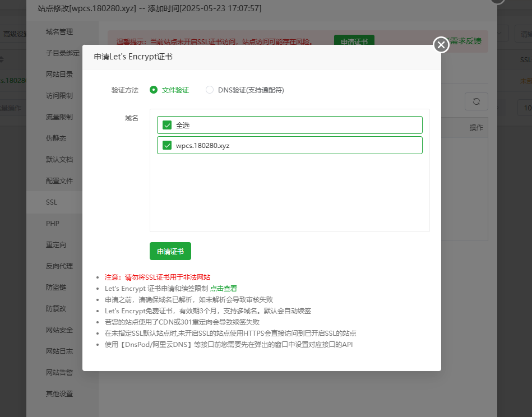Switch to 伪静态 section

click(x=56, y=138)
